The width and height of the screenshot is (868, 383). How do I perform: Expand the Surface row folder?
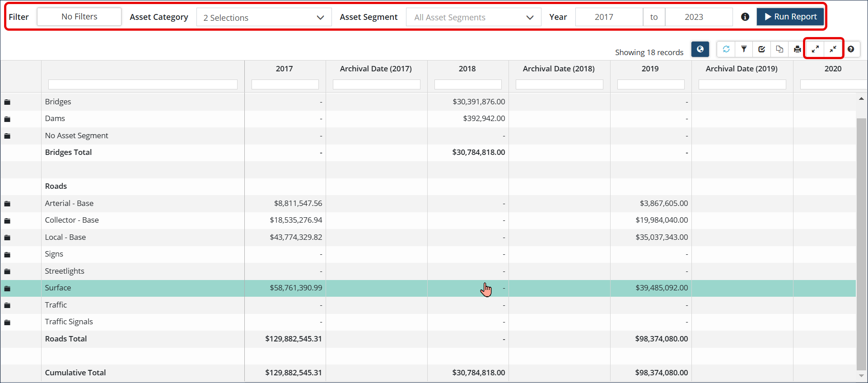7,288
